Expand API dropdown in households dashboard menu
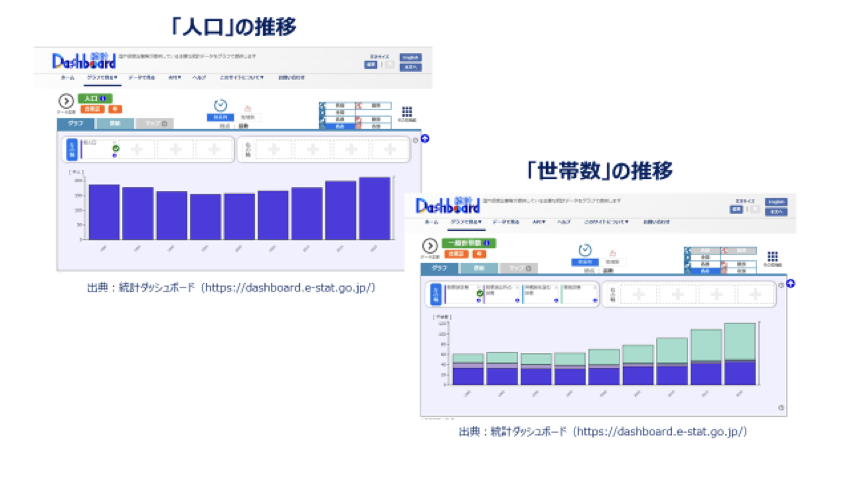This screenshot has width=850, height=478. (x=538, y=221)
